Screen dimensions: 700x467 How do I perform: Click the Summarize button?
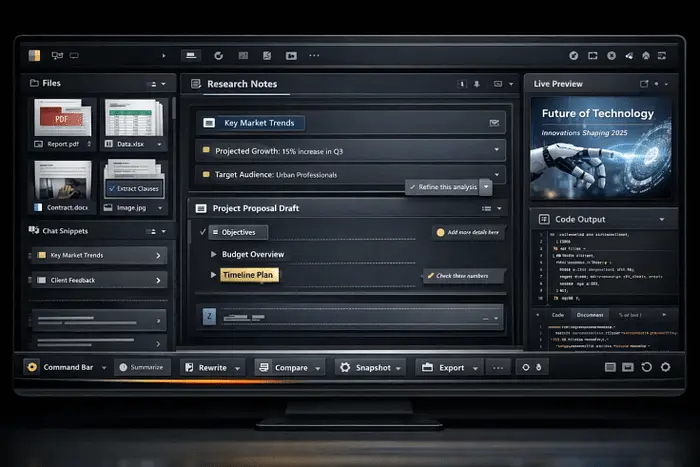pos(140,367)
